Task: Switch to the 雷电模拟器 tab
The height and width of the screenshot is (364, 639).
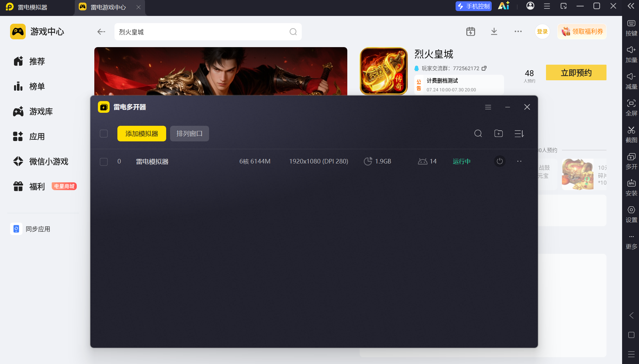Action: point(27,7)
